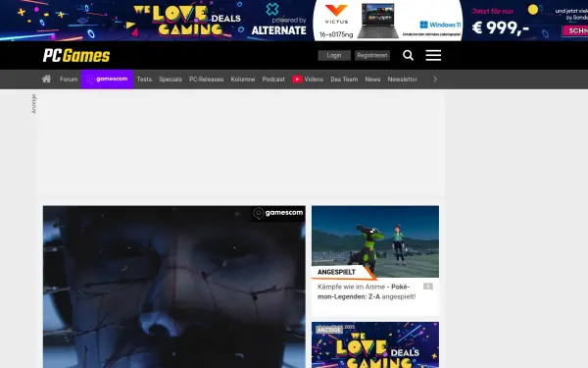Open the PC-Releases menu item

206,79
